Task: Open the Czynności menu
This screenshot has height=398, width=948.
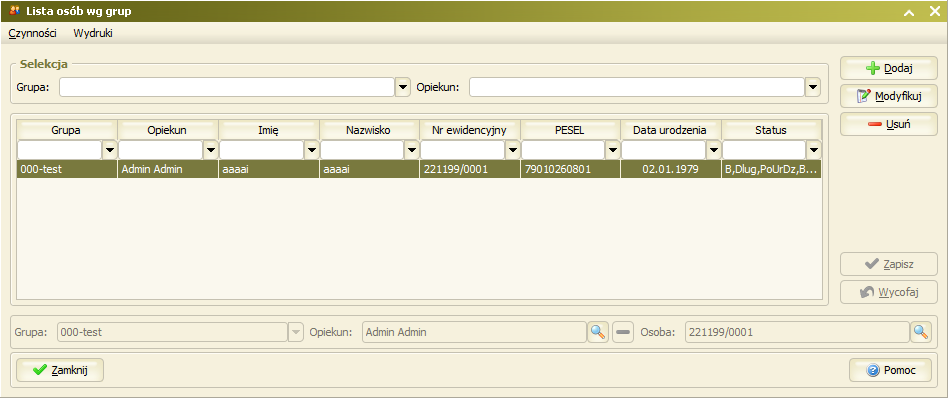Action: coord(33,33)
